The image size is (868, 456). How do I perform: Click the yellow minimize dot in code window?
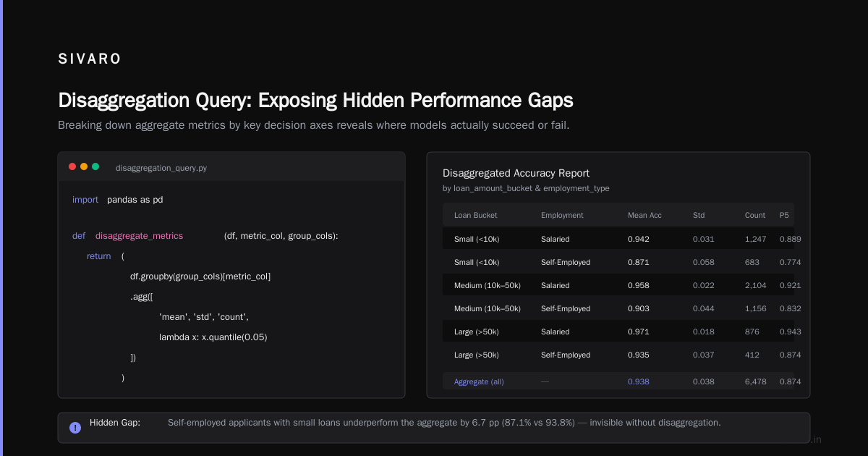click(84, 166)
